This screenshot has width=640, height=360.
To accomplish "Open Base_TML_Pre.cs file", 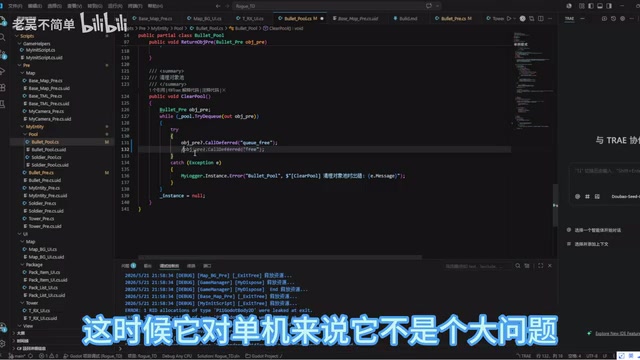I will (45, 96).
